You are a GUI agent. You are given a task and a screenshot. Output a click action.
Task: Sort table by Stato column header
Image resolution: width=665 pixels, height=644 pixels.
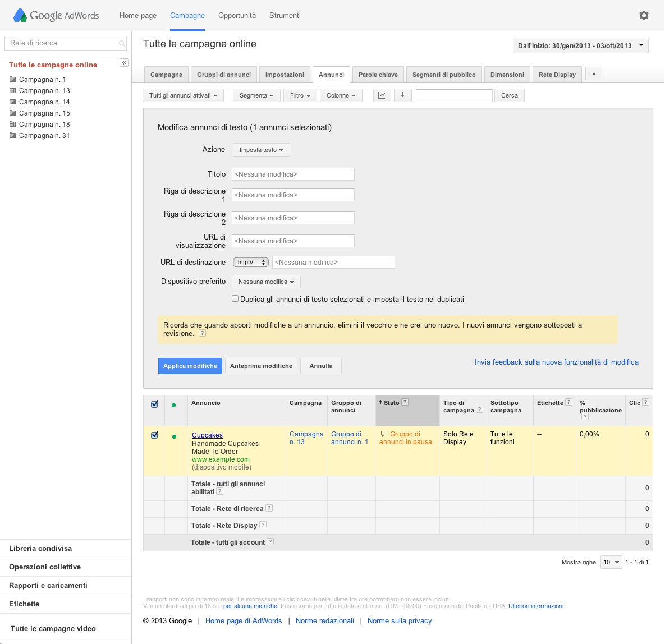pos(392,403)
